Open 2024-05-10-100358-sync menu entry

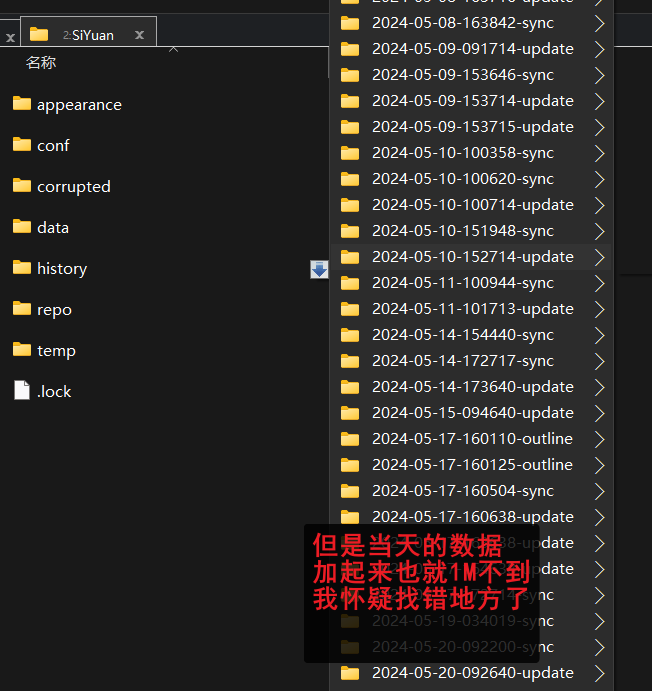[x=471, y=153]
